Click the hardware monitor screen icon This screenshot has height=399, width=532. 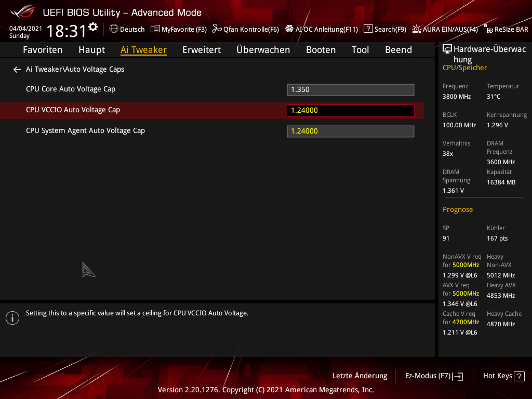click(x=447, y=49)
